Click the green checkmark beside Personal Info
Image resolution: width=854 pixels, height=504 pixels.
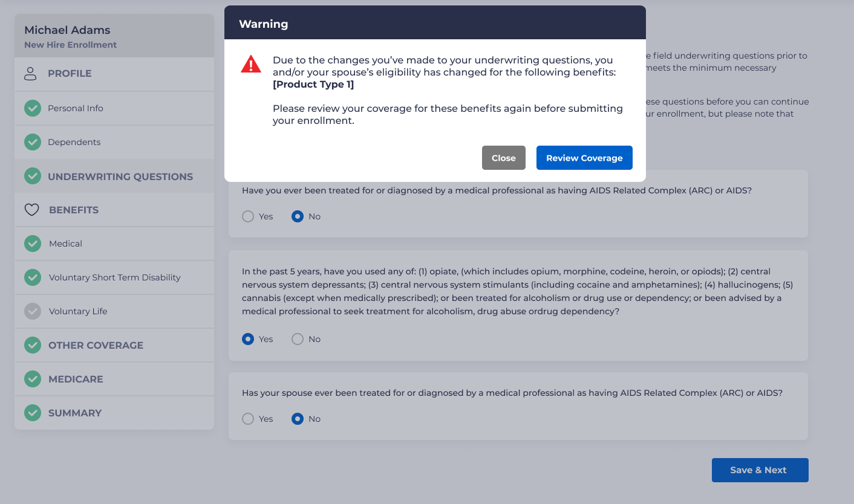point(33,108)
